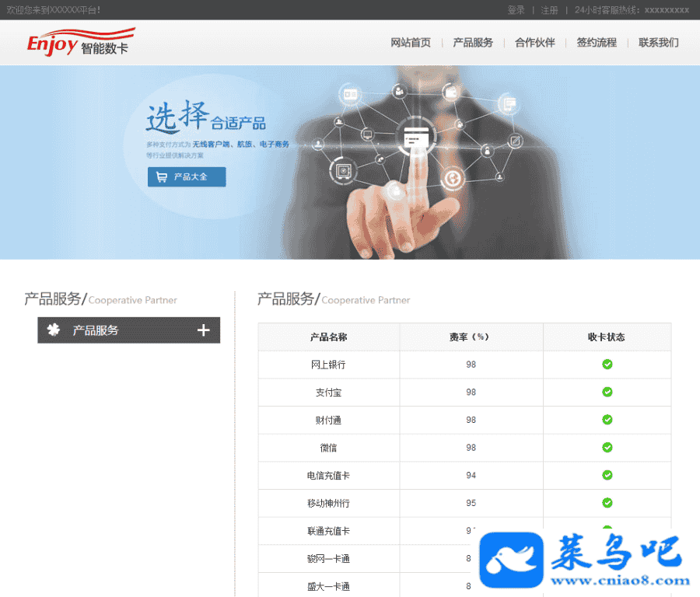The height and width of the screenshot is (597, 700).
Task: Select the 骏网一卡通 product name cell
Action: [x=328, y=558]
